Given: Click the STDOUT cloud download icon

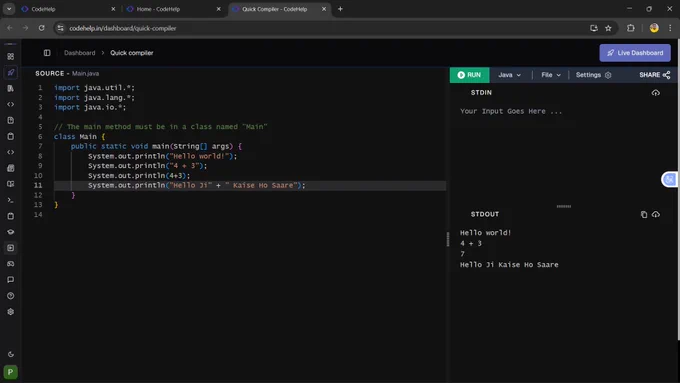Looking at the screenshot, I should pos(655,214).
